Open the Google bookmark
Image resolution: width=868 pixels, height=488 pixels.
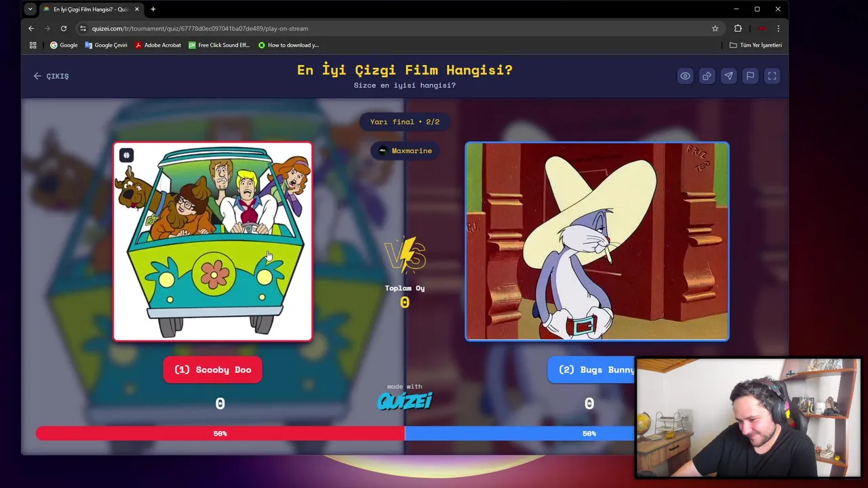point(64,45)
